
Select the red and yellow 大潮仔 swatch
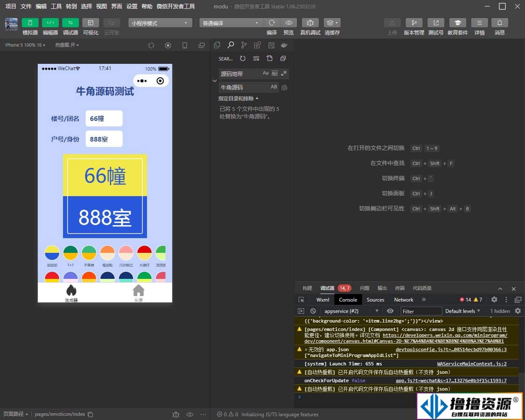click(144, 253)
